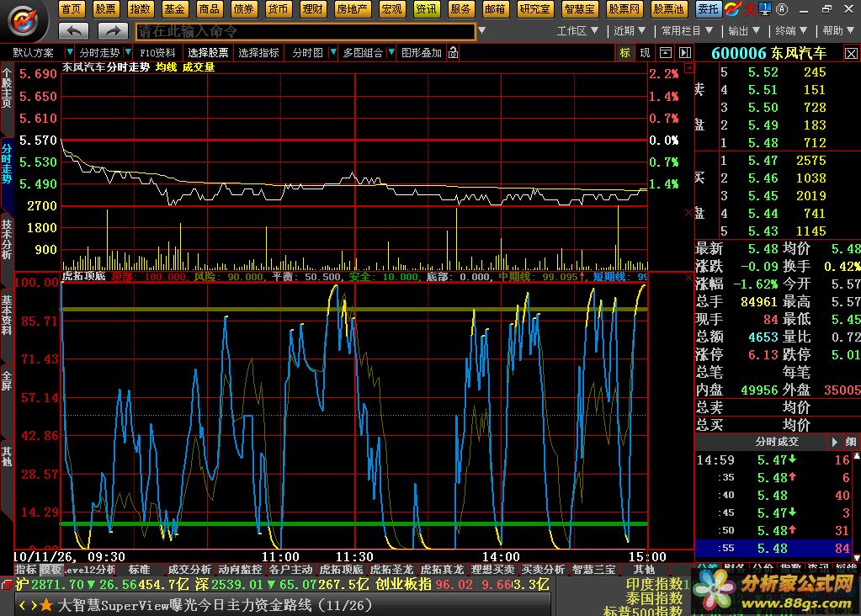Open the 近期 dropdown menu
The width and height of the screenshot is (861, 616).
point(630,31)
